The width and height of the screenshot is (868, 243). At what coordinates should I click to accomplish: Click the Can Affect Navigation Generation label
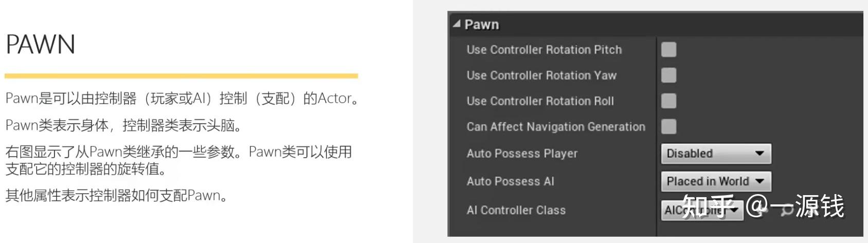coord(555,127)
